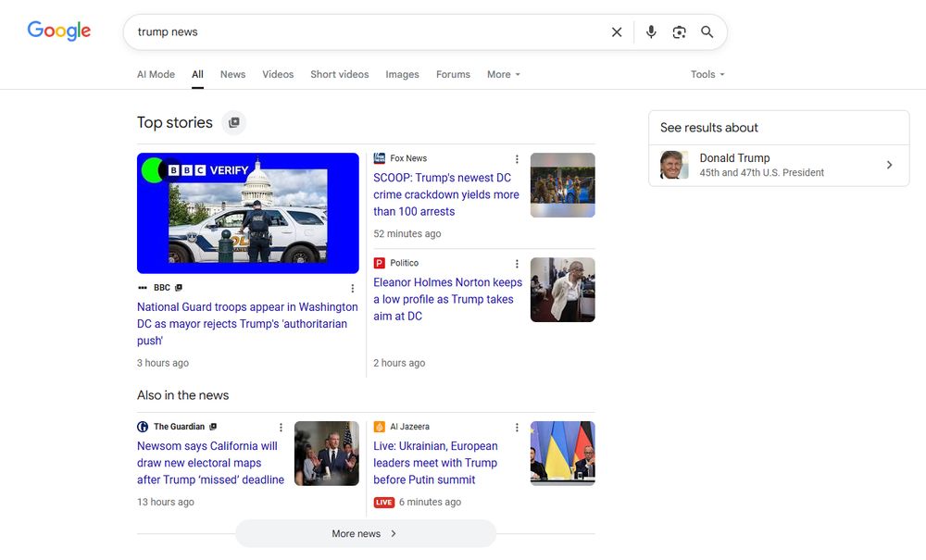Click Donald Trump portrait thumbnail
926x560 pixels.
pyautogui.click(x=674, y=165)
